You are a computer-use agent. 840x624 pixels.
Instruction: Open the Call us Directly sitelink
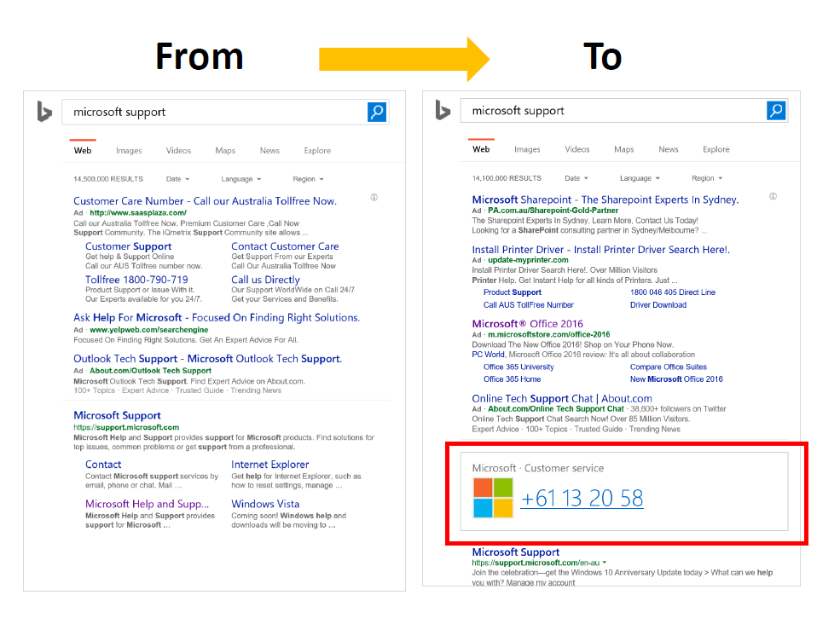[x=265, y=280]
